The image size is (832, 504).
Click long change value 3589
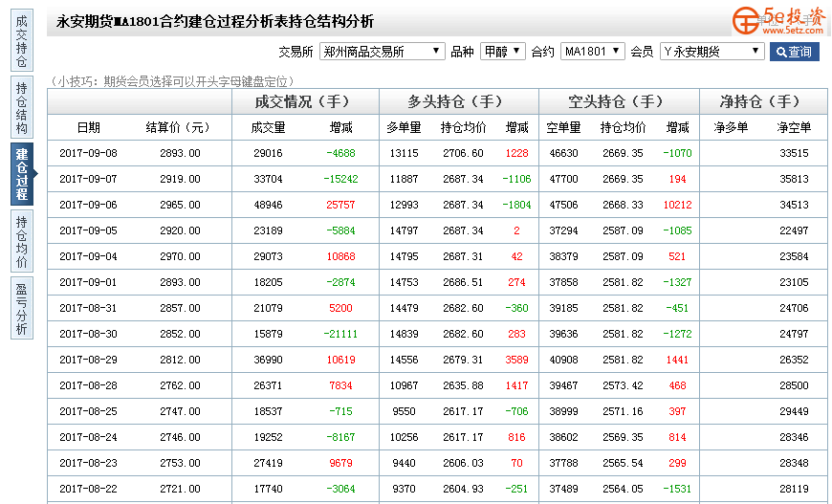click(516, 360)
